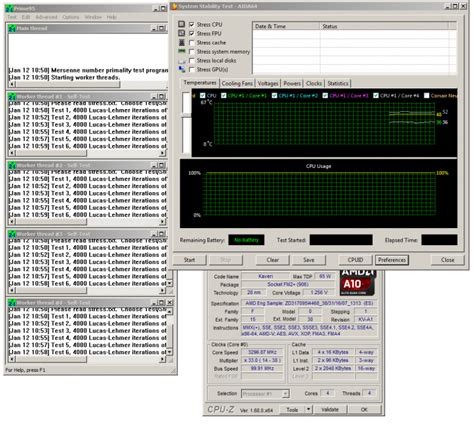Open the Window menu in Prime95
The height and width of the screenshot is (432, 474).
click(93, 17)
